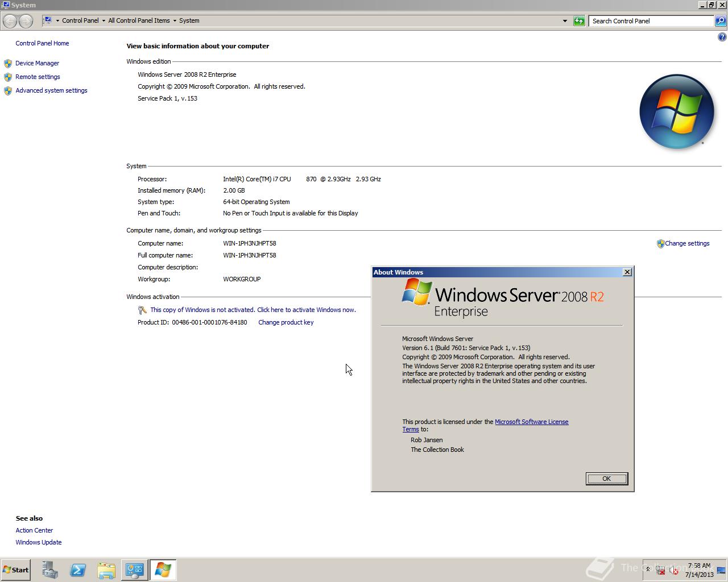
Task: Click the Show Desktop icon in the tray
Action: pyautogui.click(x=722, y=570)
